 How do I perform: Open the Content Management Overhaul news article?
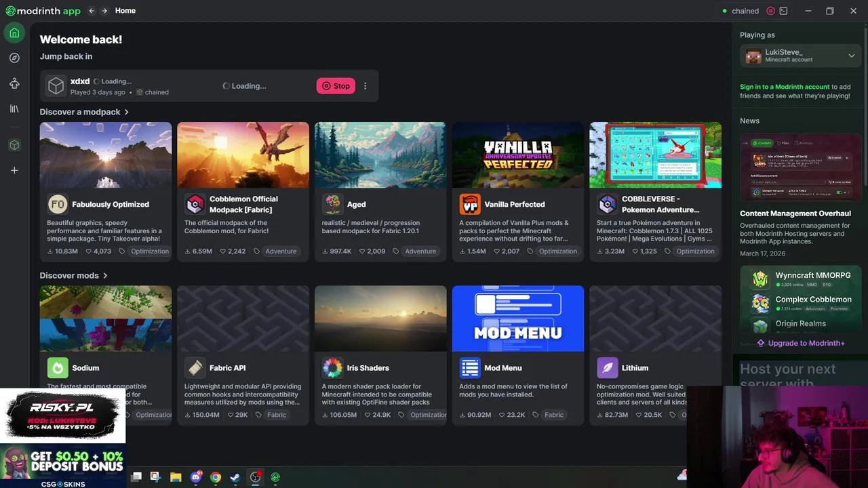click(795, 213)
